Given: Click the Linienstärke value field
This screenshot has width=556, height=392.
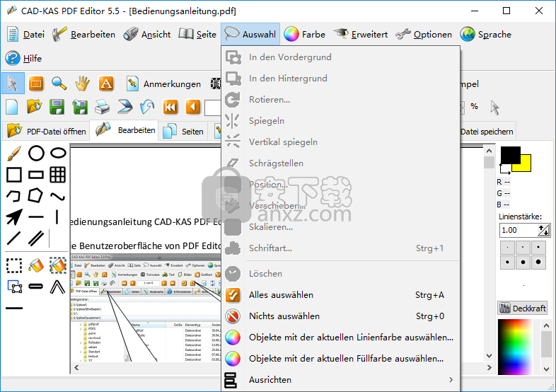Looking at the screenshot, I should [x=518, y=230].
